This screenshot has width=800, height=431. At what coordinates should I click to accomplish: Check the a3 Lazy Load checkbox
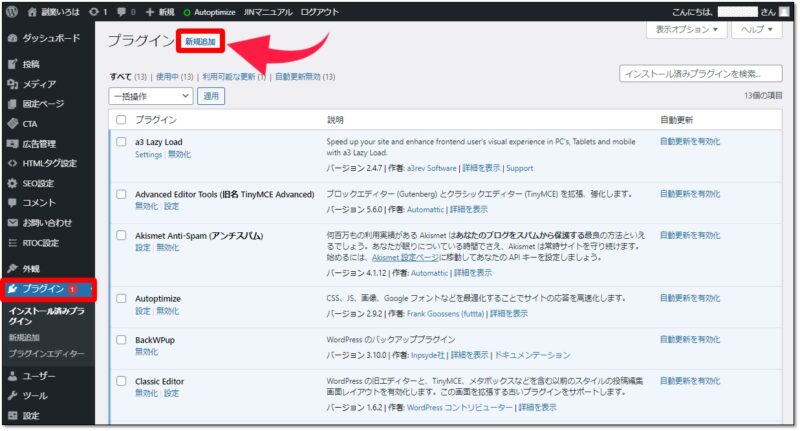tap(121, 142)
